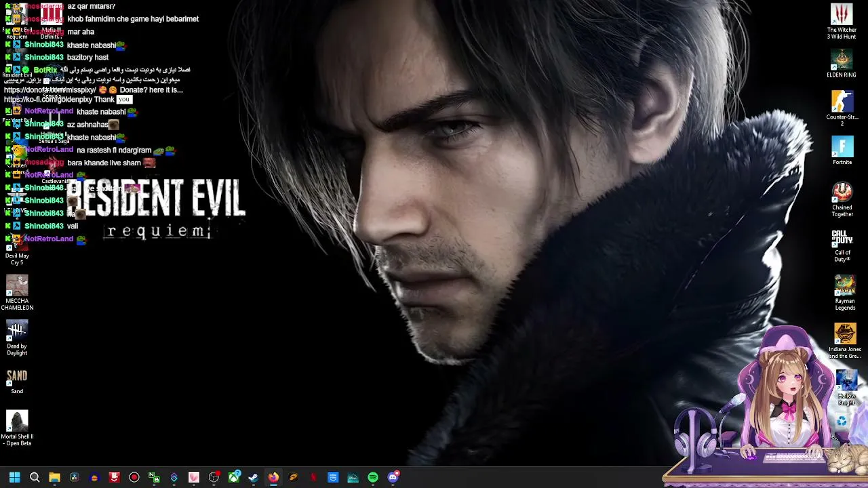Viewport: 868px width, 488px height.
Task: Select the Indiana Jones game shortcut
Action: 845,341
